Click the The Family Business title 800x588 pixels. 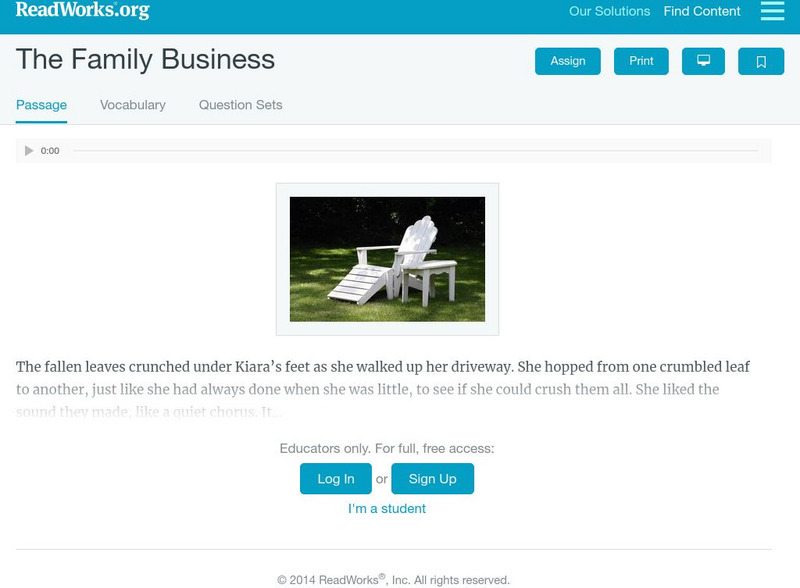(x=146, y=60)
